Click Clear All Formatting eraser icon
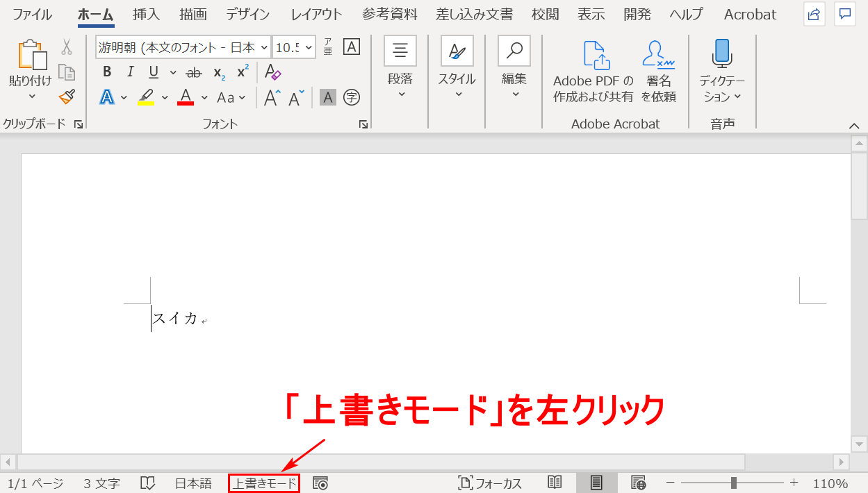The width and height of the screenshot is (868, 493). (x=272, y=72)
